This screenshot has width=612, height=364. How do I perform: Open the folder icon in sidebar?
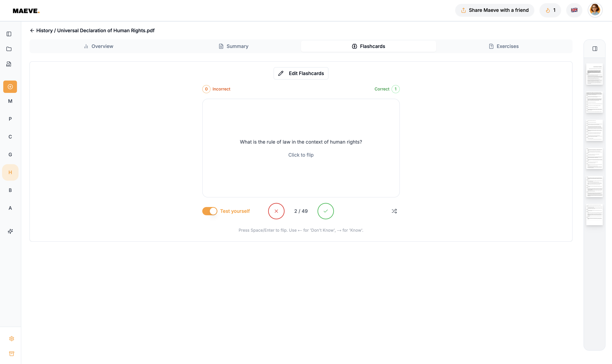pyautogui.click(x=9, y=49)
